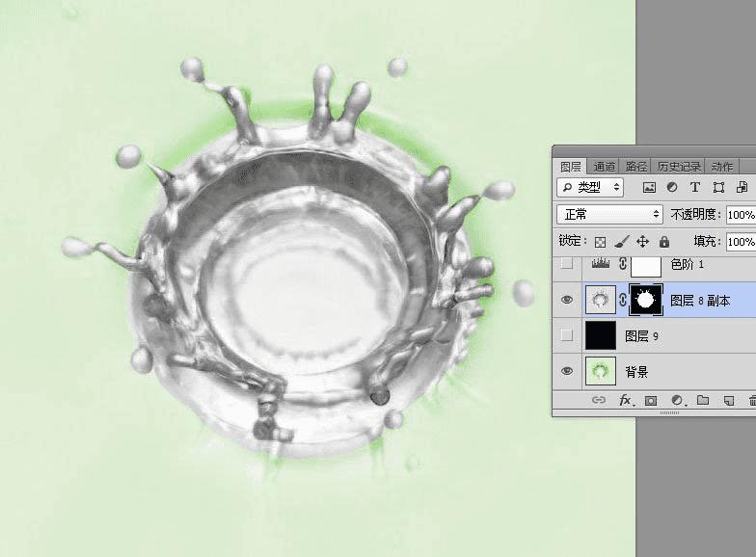Select the 图层 8 副本 mask thumbnail
Viewport: 756px width, 557px height.
coord(646,301)
